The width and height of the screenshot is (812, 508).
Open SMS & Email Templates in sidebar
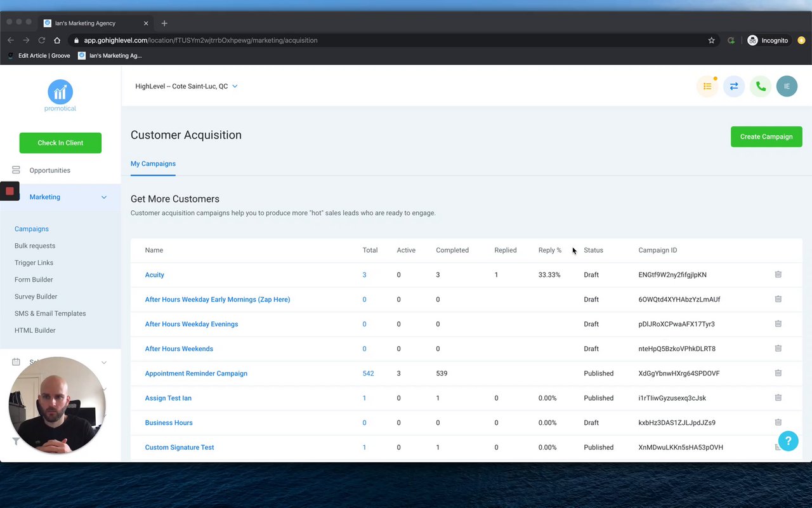tap(50, 314)
